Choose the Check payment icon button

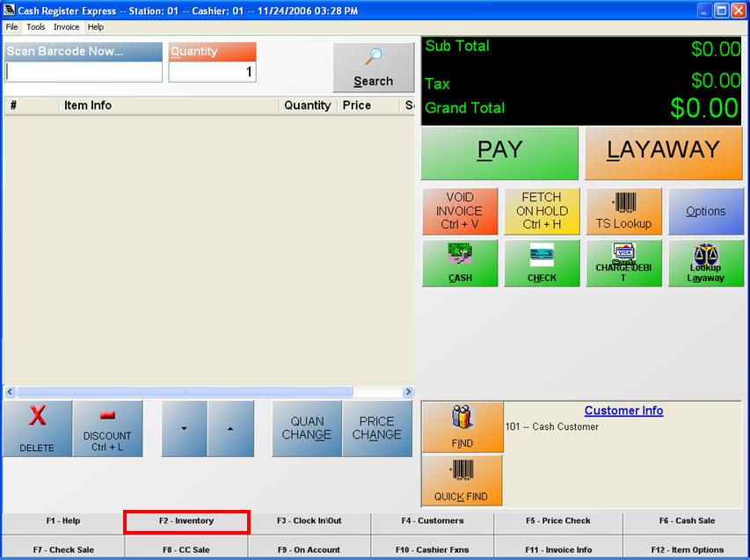coord(542,263)
